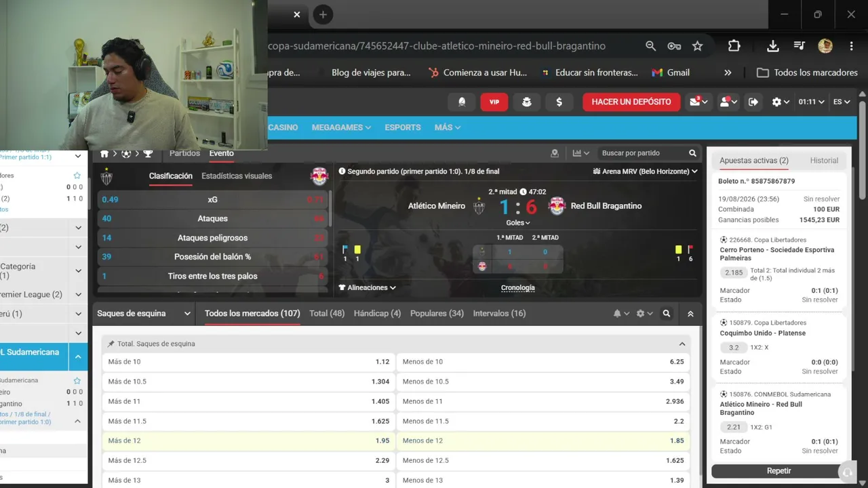Open the Partidos tab
This screenshot has height=488, width=868.
pos(184,153)
